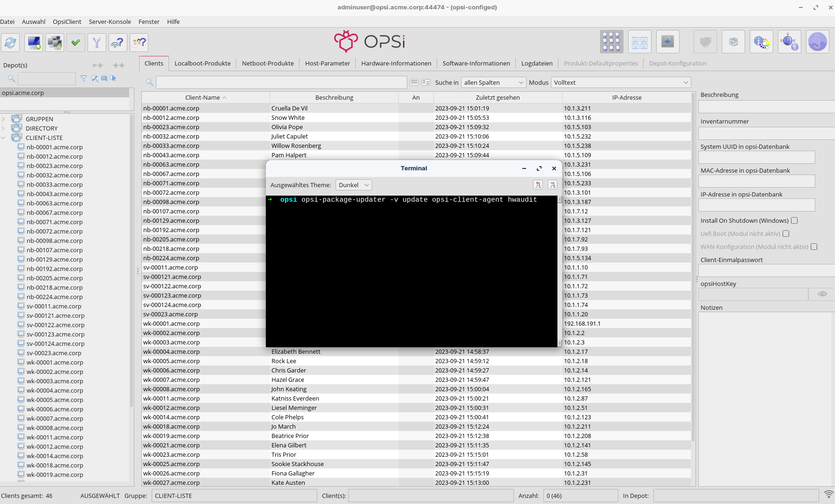Click the magnifier icon next to depot search
The height and width of the screenshot is (504, 835).
click(12, 79)
